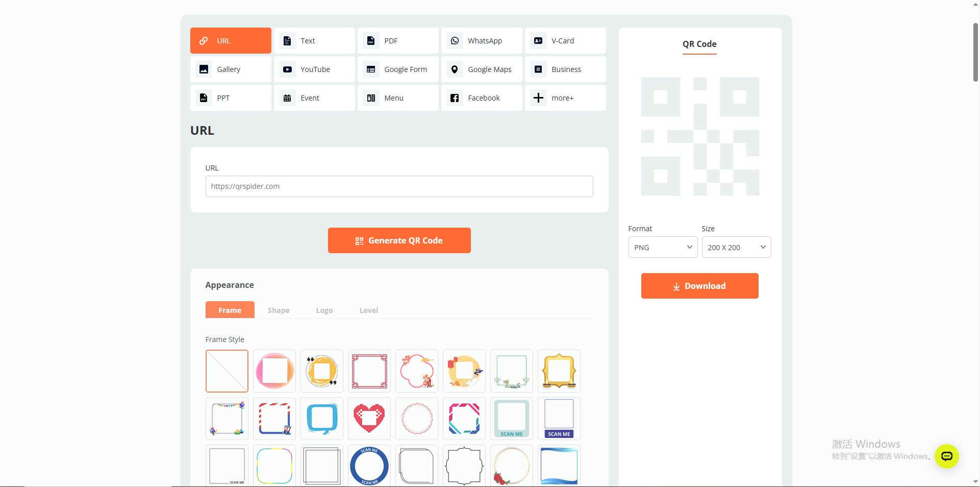980x487 pixels.
Task: Select the Facebook QR type
Action: (x=482, y=98)
